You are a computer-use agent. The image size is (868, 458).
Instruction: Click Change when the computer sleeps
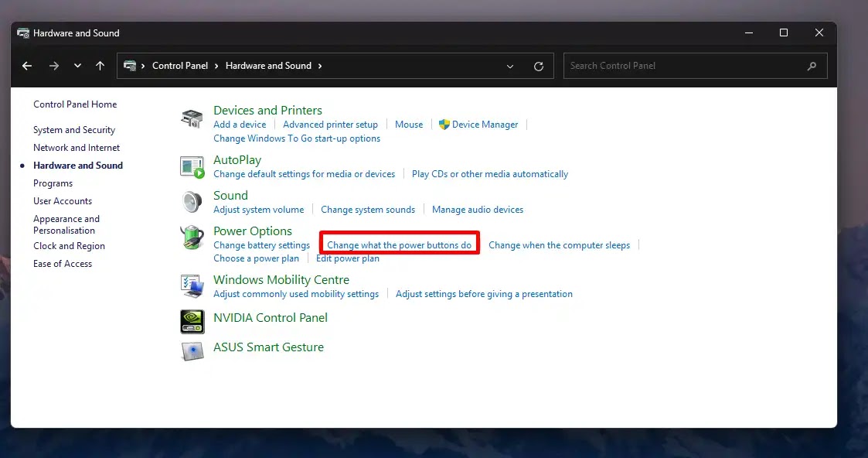click(x=559, y=244)
